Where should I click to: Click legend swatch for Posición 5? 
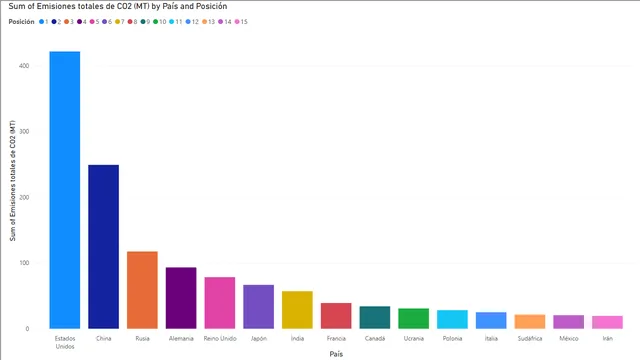click(x=92, y=22)
